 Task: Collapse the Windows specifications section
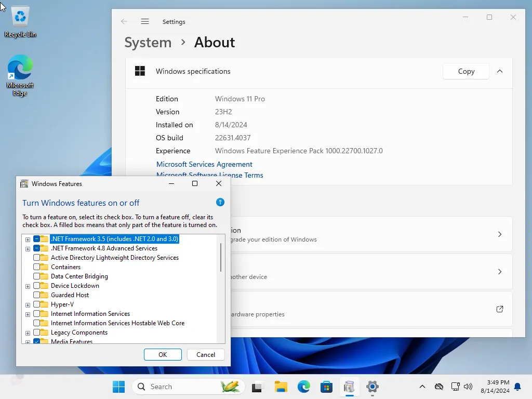[x=500, y=71]
